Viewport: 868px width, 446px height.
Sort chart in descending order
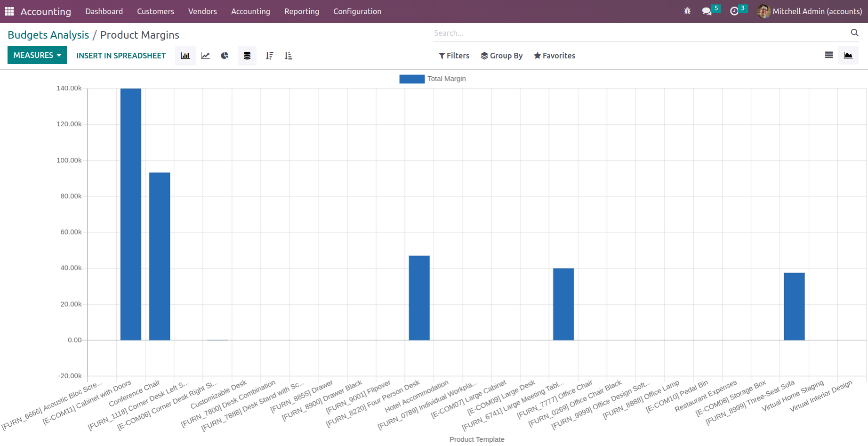pyautogui.click(x=269, y=56)
